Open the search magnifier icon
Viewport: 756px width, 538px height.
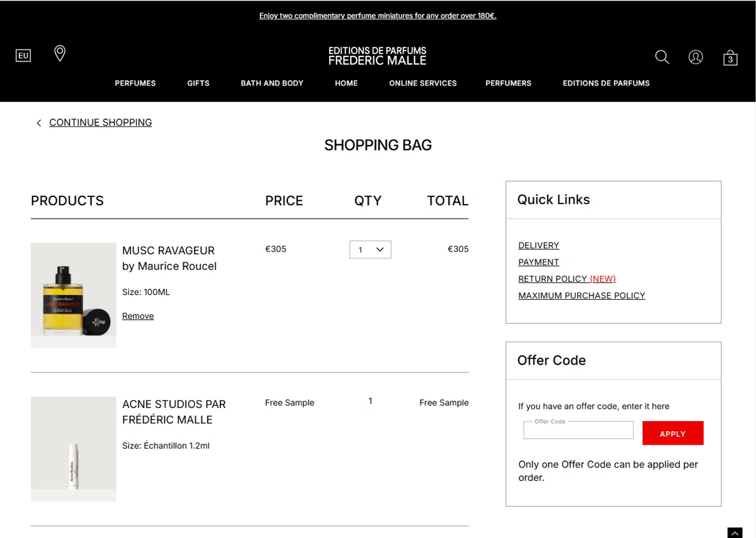click(662, 57)
